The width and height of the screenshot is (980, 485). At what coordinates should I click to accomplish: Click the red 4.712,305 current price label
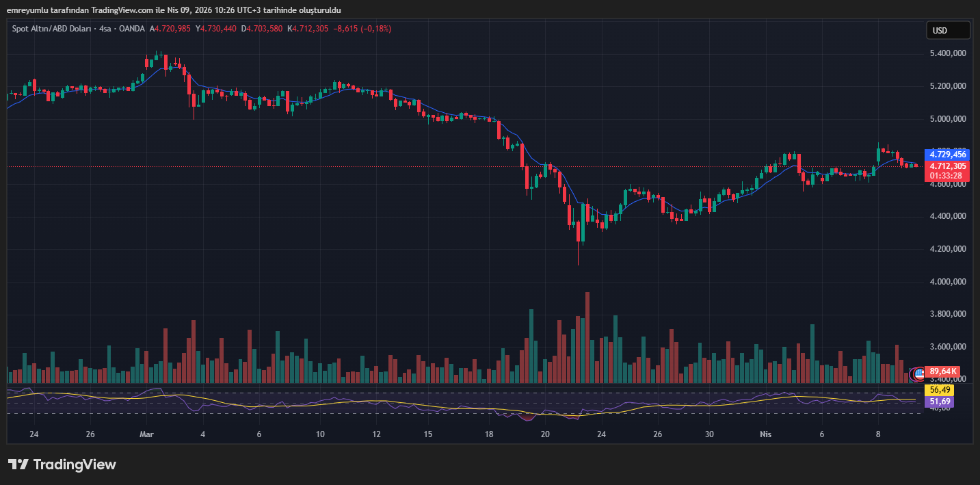tap(946, 166)
